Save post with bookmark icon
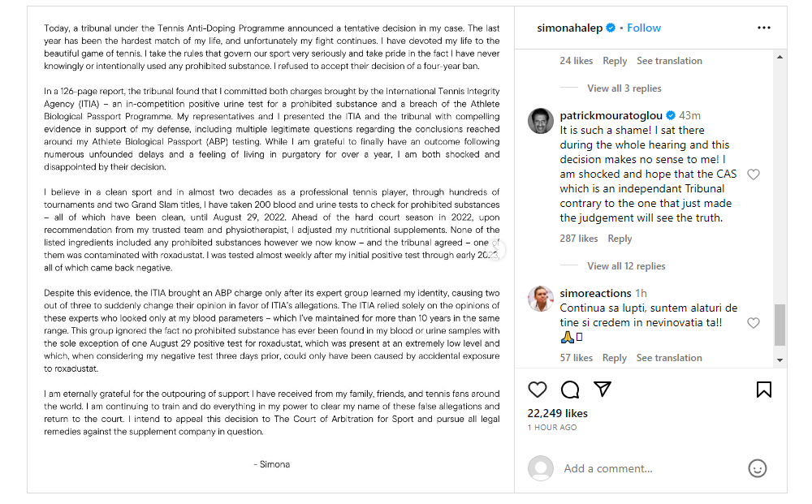The height and width of the screenshot is (504, 812). pos(764,390)
